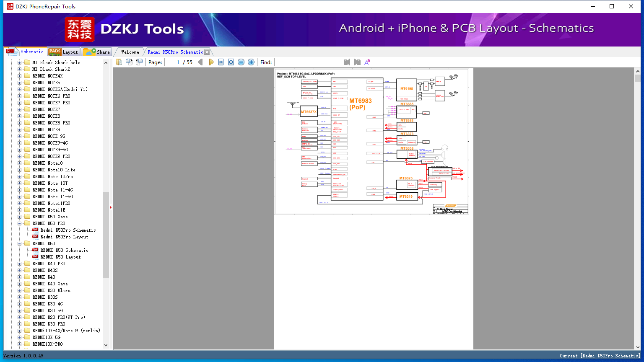Expand the REDMI K50 Game folder
644x362 pixels.
point(19,217)
